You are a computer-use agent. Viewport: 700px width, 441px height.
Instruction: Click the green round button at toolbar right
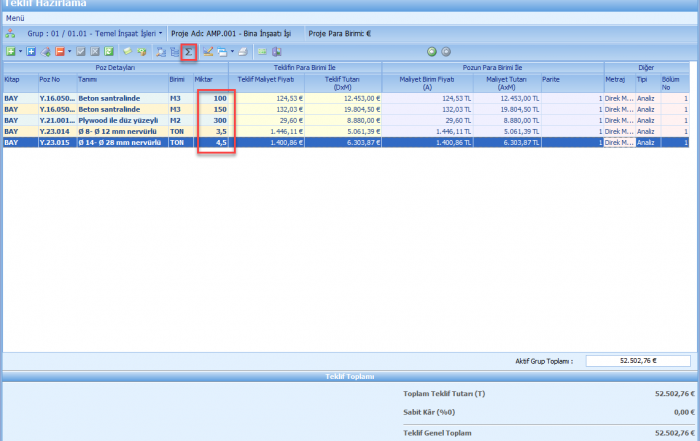432,51
